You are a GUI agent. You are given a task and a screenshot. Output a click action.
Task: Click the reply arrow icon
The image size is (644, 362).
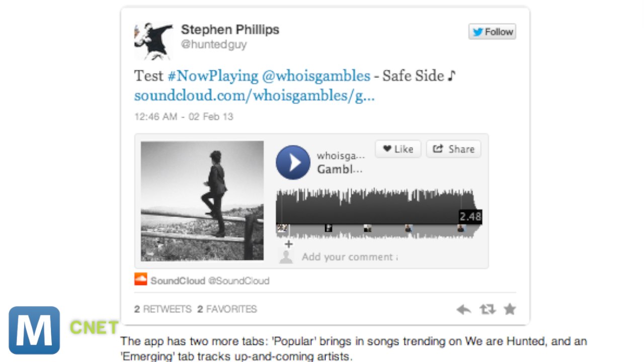point(463,309)
